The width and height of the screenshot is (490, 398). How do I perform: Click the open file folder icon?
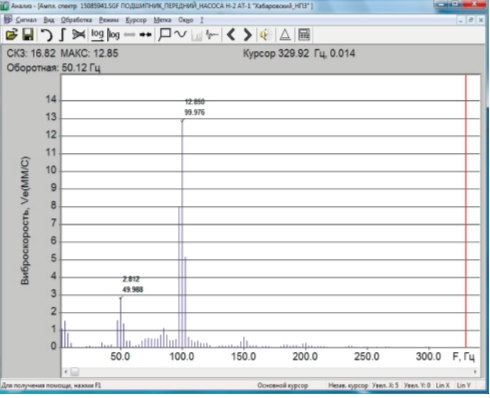(x=11, y=35)
